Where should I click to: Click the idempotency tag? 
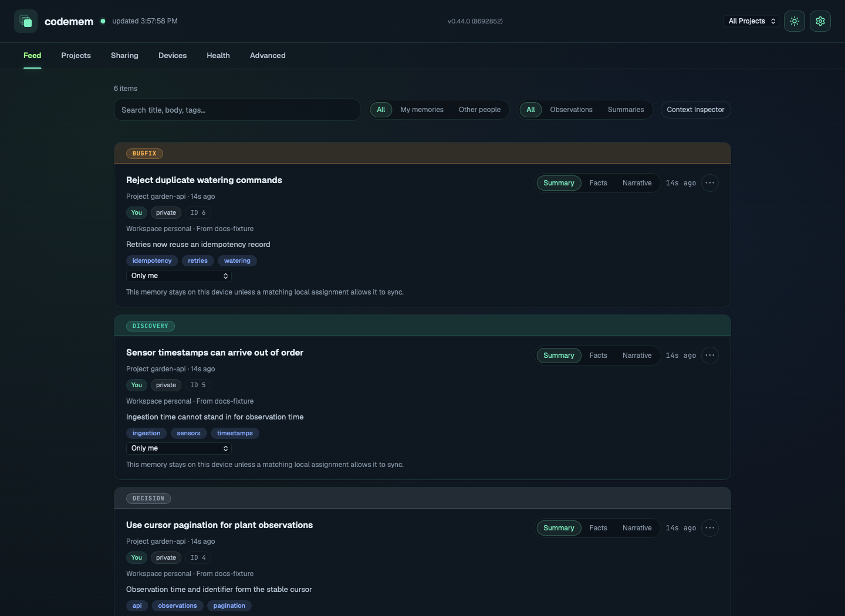(152, 261)
